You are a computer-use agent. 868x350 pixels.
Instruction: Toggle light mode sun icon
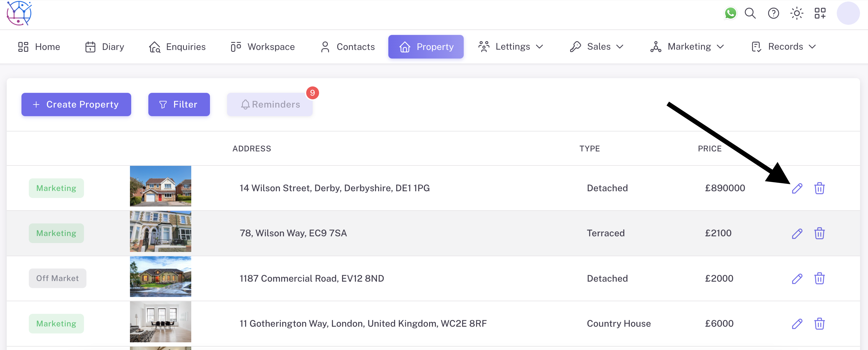[x=797, y=13]
